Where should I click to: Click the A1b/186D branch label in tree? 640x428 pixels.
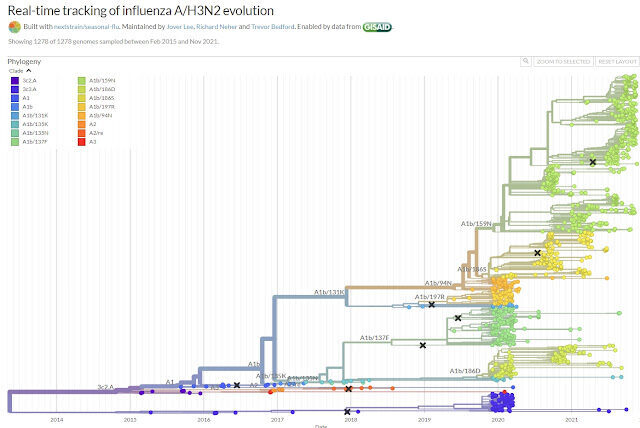[x=465, y=370]
